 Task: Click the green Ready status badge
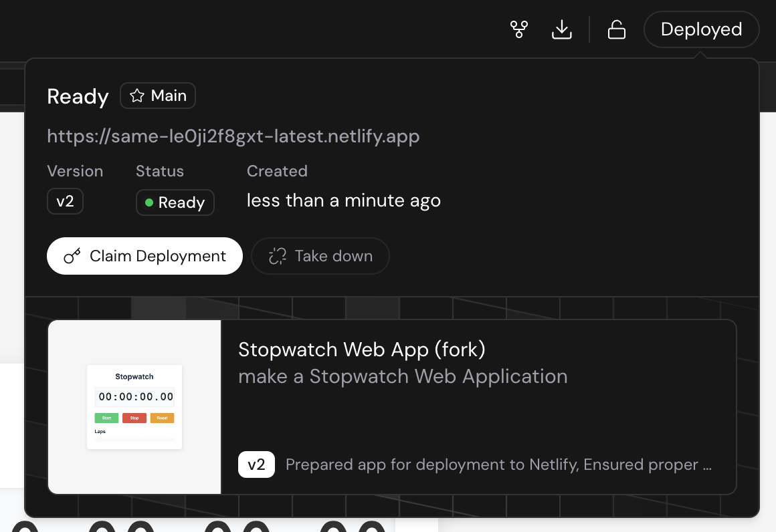(175, 203)
